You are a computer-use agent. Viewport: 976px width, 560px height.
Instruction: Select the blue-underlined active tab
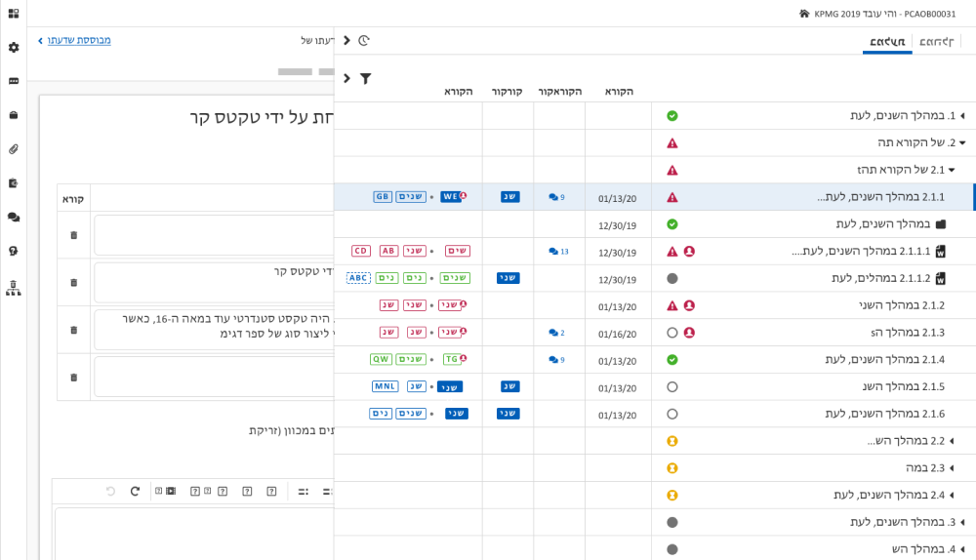[887, 42]
